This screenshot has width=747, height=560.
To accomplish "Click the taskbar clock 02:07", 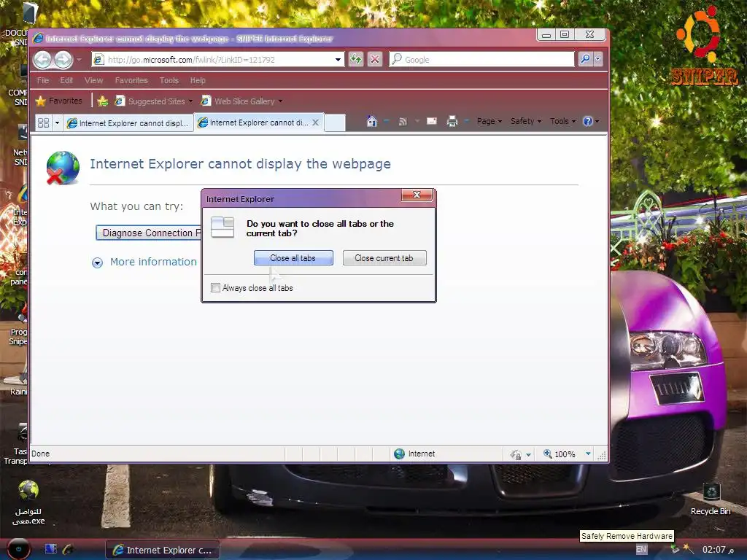I will click(718, 550).
